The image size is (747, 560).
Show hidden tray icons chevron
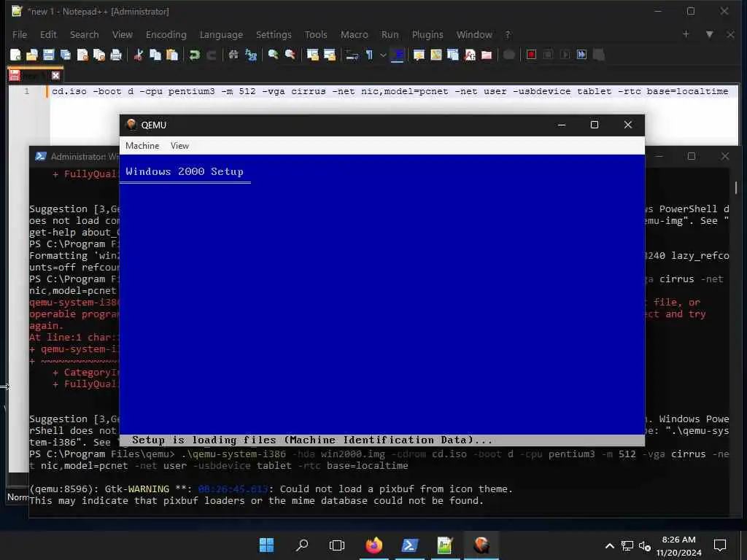pos(609,546)
